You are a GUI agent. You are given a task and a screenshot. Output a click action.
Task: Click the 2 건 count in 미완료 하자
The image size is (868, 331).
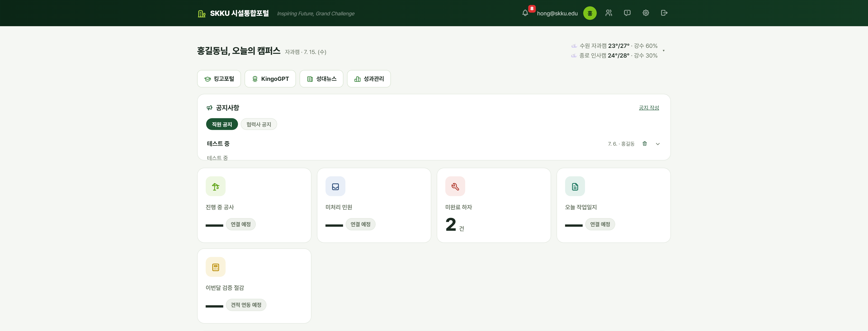(455, 225)
